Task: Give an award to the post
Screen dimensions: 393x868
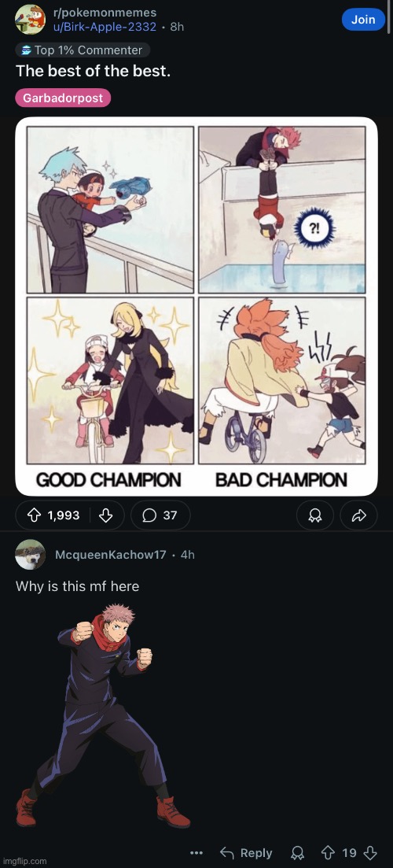Action: pyautogui.click(x=315, y=515)
